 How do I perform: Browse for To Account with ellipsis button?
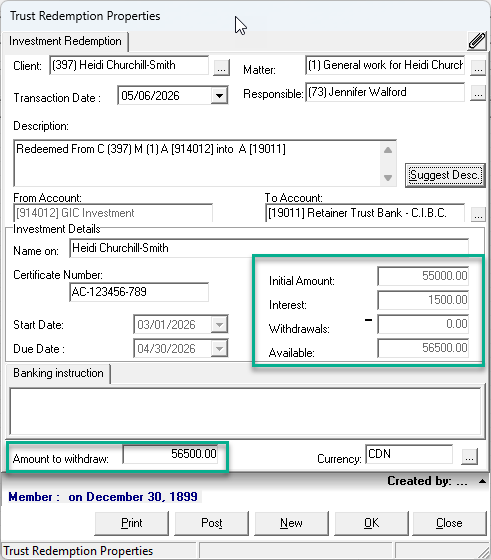pyautogui.click(x=478, y=214)
